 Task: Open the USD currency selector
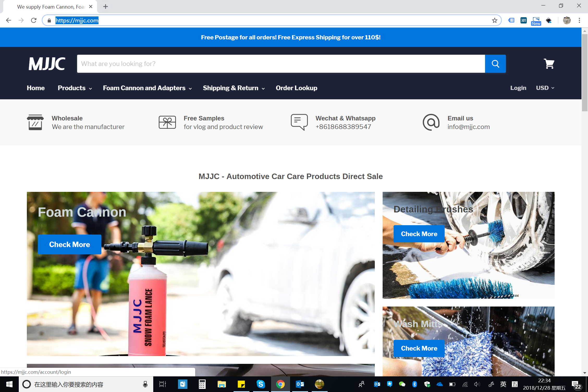(545, 88)
